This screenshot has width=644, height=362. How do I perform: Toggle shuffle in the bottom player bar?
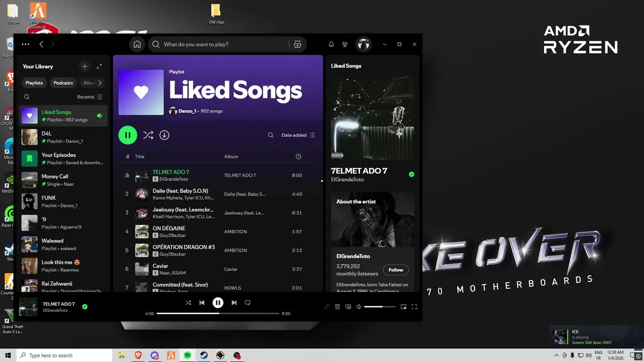coord(188,303)
